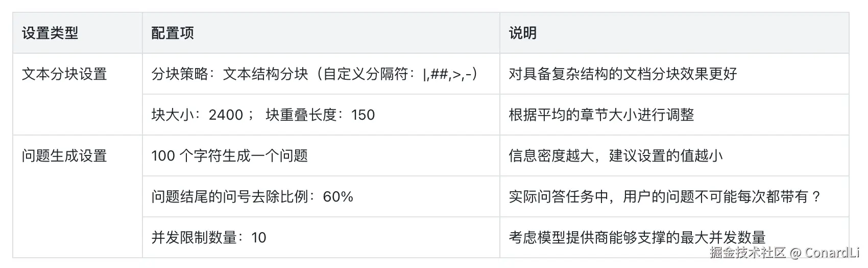The image size is (868, 268).
Task: Select the 块大小：2400 setting text
Action: tap(197, 115)
